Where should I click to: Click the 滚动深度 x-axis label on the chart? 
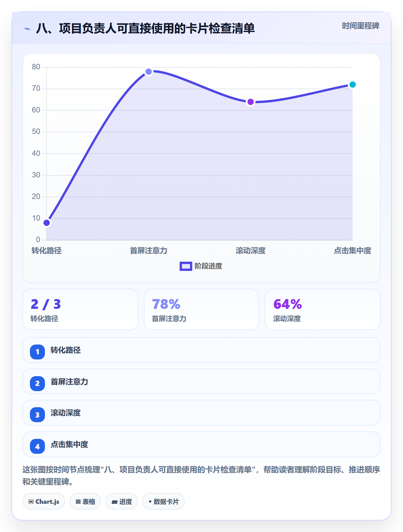point(251,251)
